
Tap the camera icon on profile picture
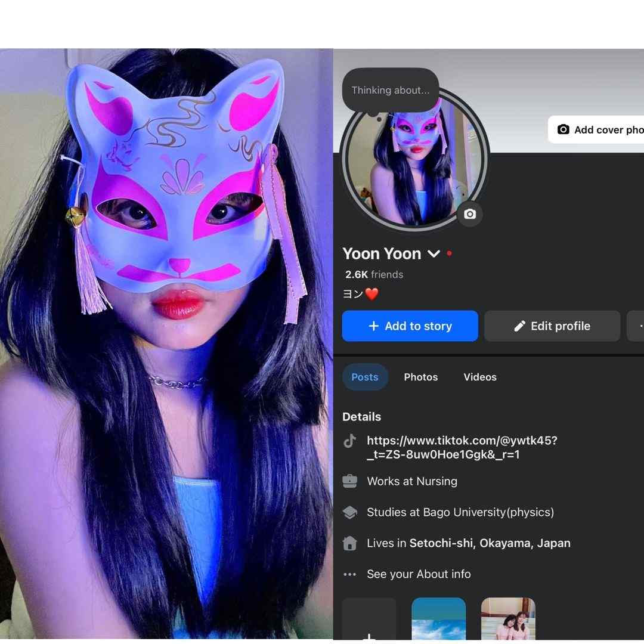470,214
